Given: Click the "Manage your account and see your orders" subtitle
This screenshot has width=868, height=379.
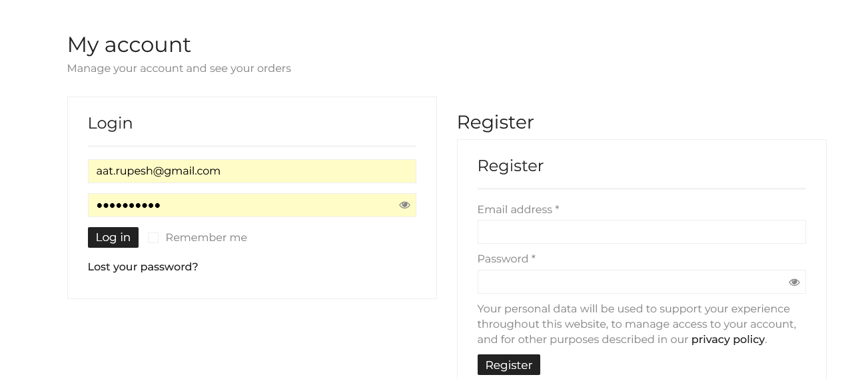Looking at the screenshot, I should 179,69.
